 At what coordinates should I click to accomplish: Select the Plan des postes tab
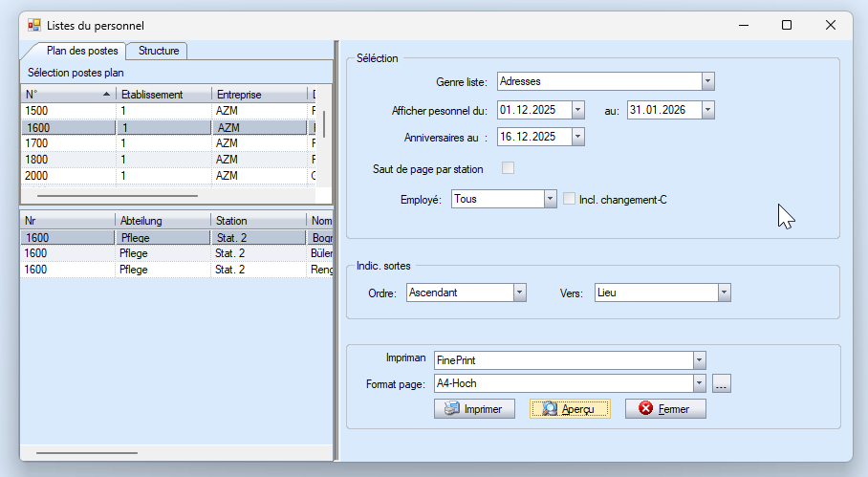click(x=81, y=51)
